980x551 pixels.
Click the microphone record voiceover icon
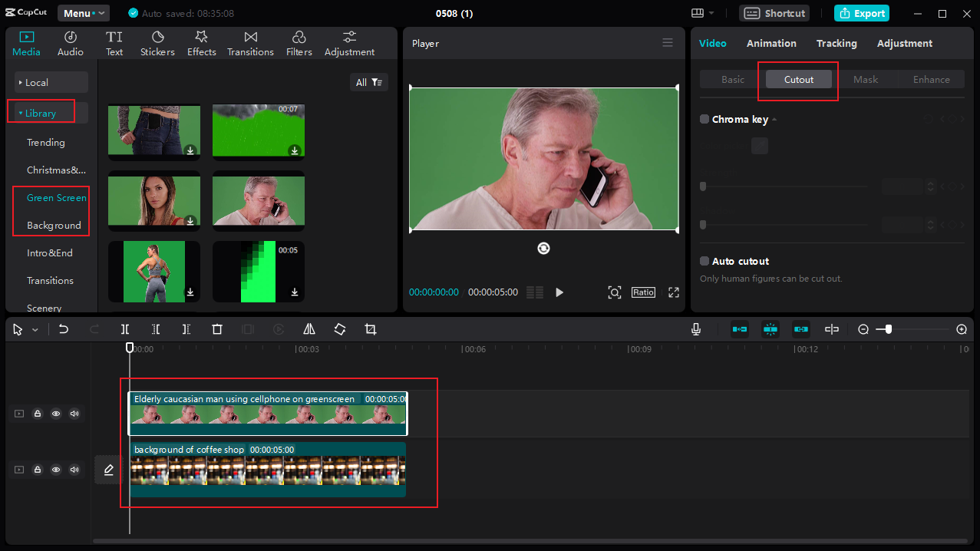click(x=696, y=329)
